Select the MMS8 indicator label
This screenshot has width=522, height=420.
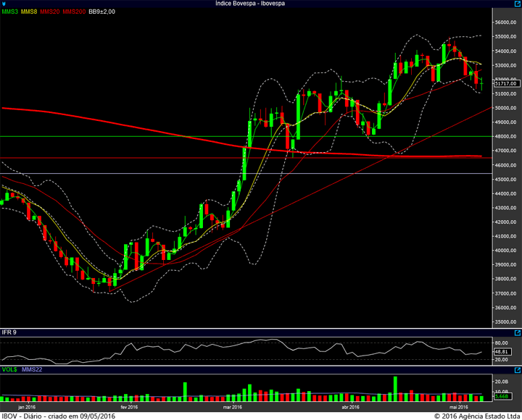coord(29,12)
